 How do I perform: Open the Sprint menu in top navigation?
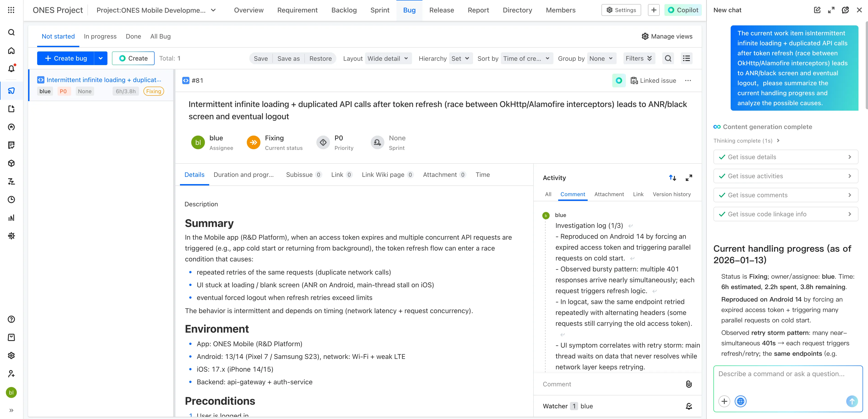coord(380,10)
